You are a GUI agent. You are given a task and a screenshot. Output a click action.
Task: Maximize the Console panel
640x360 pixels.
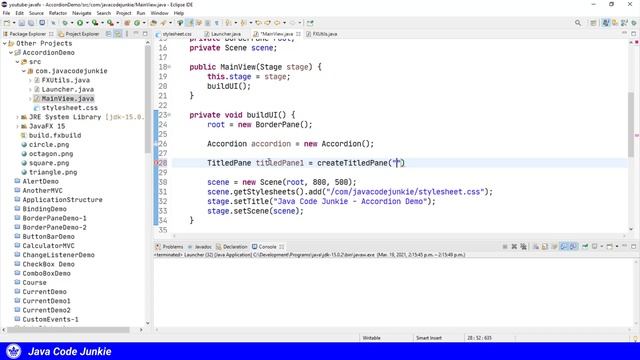[633, 247]
